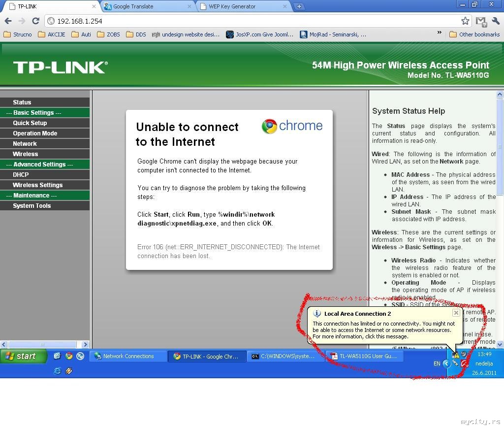Launch Internet Explorer from Quick Launch
This screenshot has height=428, width=504.
point(57,371)
